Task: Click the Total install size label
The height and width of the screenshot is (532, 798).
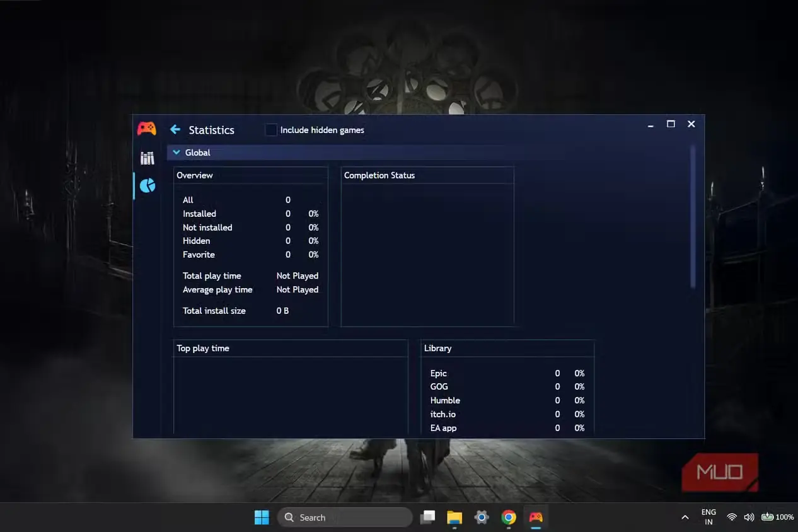Action: tap(214, 311)
